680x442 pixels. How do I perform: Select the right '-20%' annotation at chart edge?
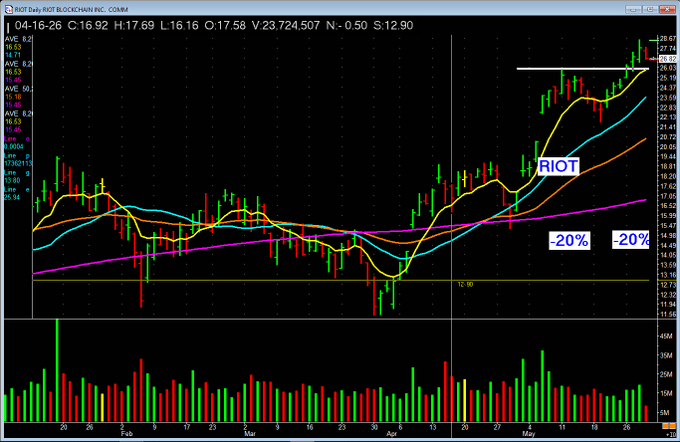coord(631,239)
